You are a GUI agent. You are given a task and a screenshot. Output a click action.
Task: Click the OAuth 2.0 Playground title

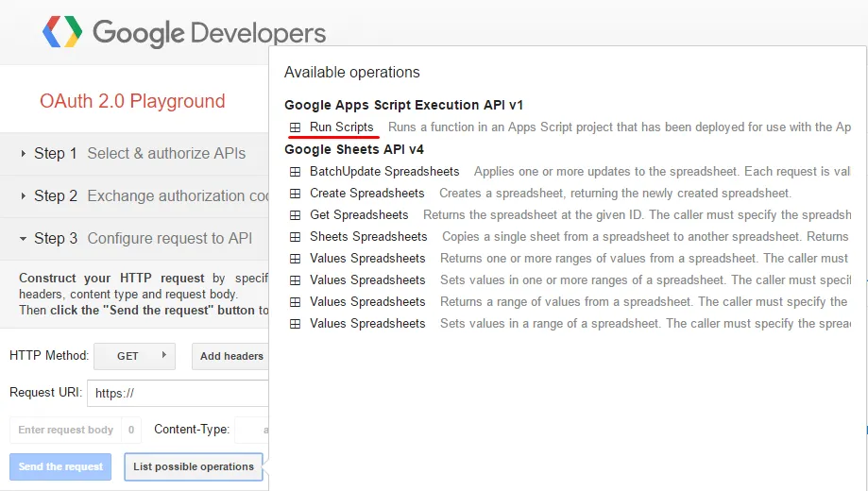coord(132,101)
